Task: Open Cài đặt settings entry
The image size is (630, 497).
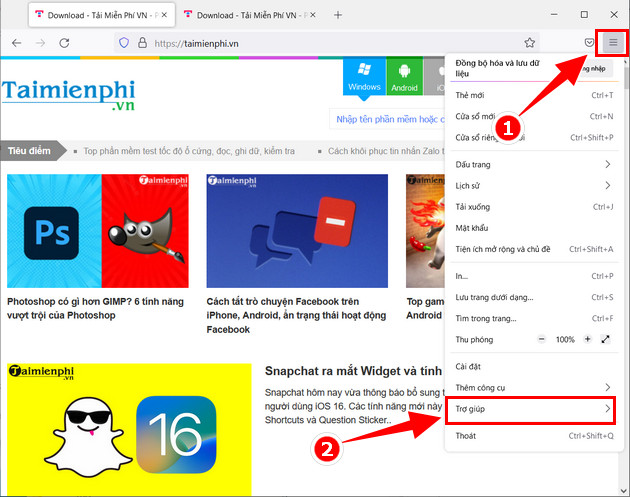Action: click(x=534, y=366)
